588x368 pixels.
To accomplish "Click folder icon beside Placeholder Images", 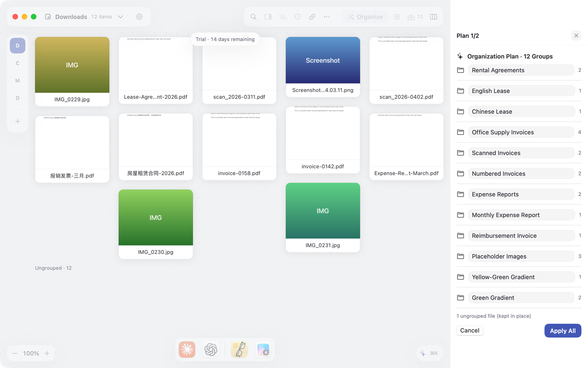I will point(460,256).
